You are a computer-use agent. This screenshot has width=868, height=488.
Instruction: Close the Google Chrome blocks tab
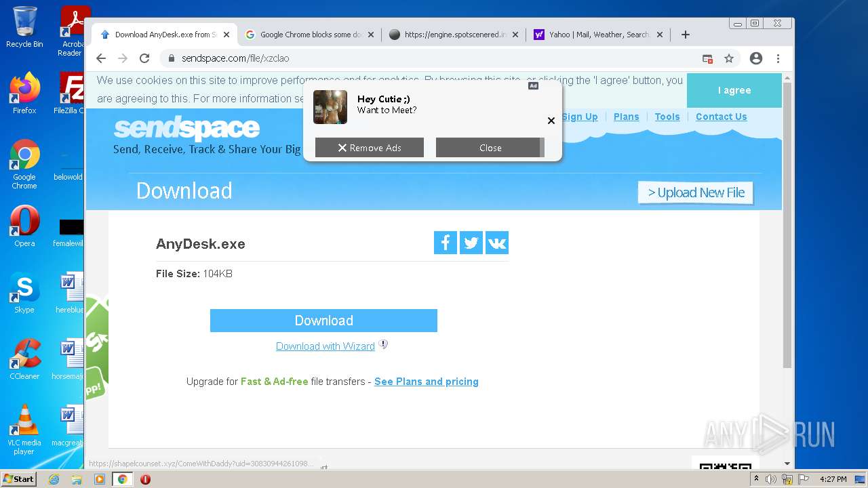click(371, 35)
